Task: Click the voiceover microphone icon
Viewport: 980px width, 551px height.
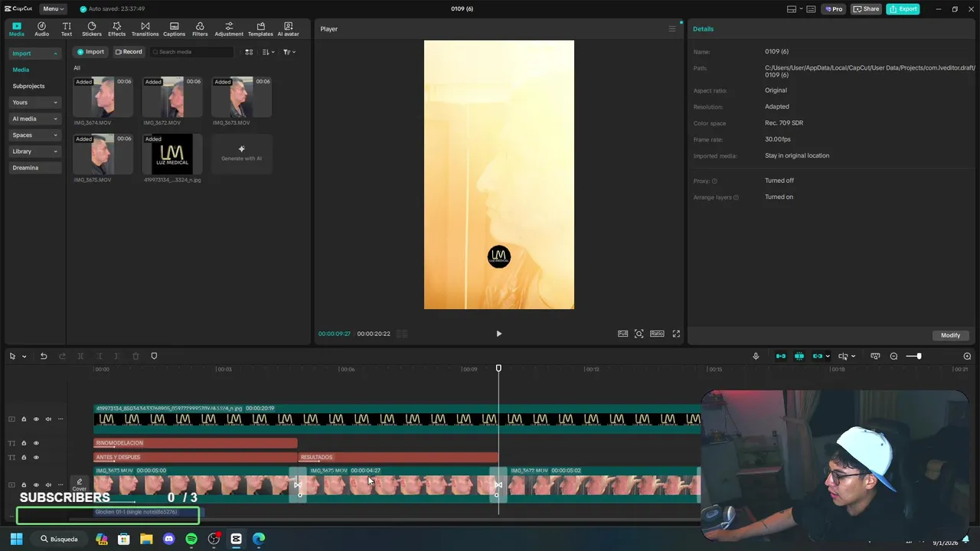Action: 756,356
